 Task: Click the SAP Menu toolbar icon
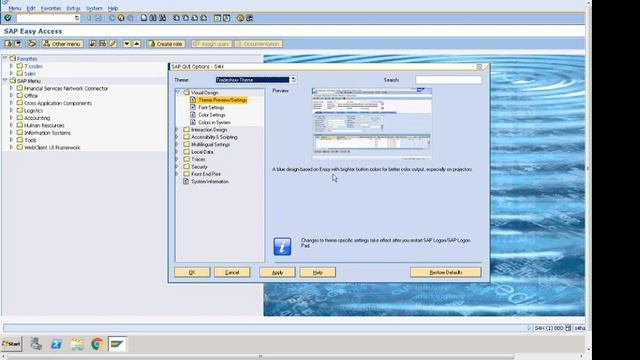[18, 44]
